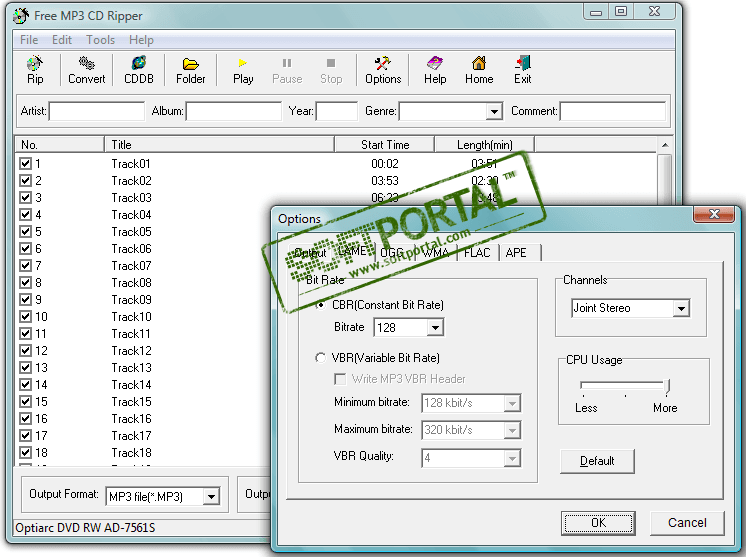The height and width of the screenshot is (557, 746).
Task: Close the Options dialog
Action: coord(714,214)
